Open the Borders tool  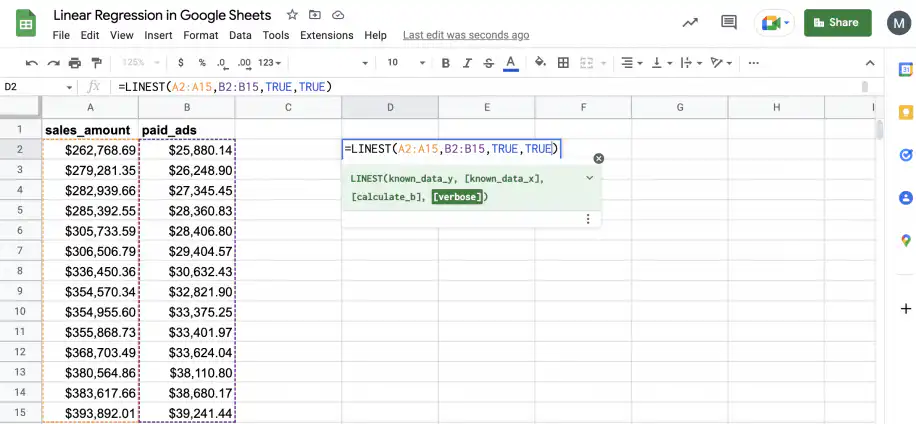[563, 62]
